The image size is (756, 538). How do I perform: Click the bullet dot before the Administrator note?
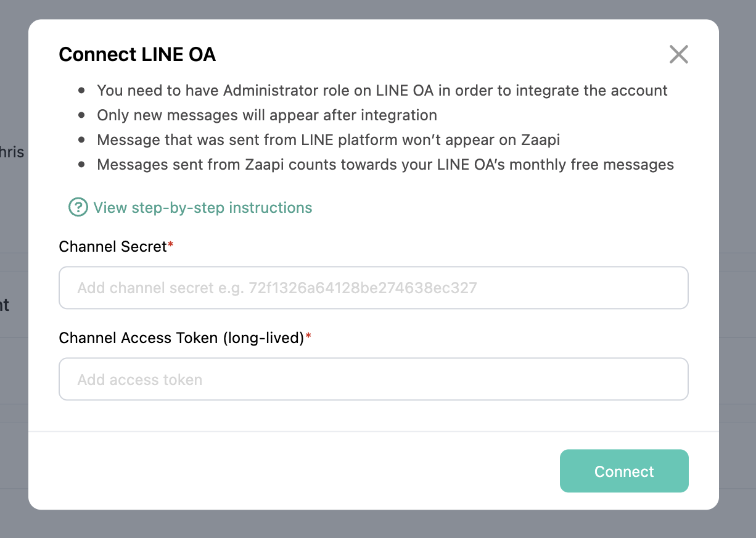point(81,91)
